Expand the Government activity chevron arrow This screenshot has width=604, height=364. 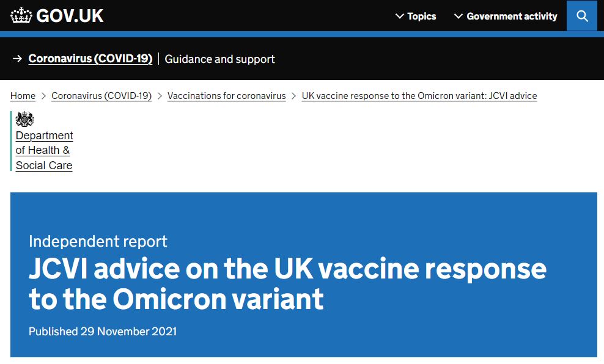point(459,16)
